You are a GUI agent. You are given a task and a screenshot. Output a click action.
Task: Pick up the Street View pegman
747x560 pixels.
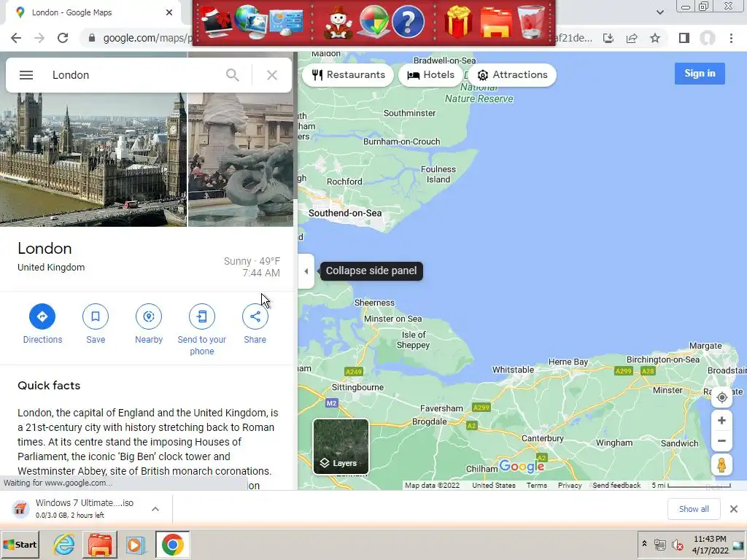coord(721,464)
